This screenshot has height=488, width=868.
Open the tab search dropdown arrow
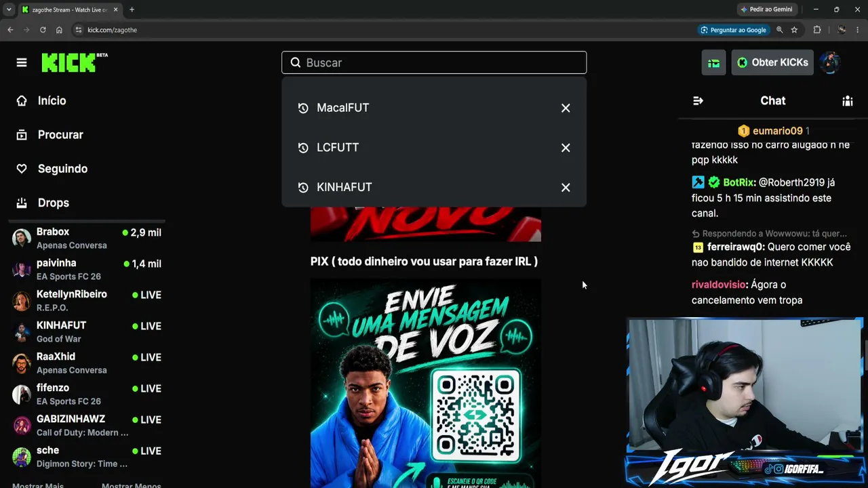9,9
